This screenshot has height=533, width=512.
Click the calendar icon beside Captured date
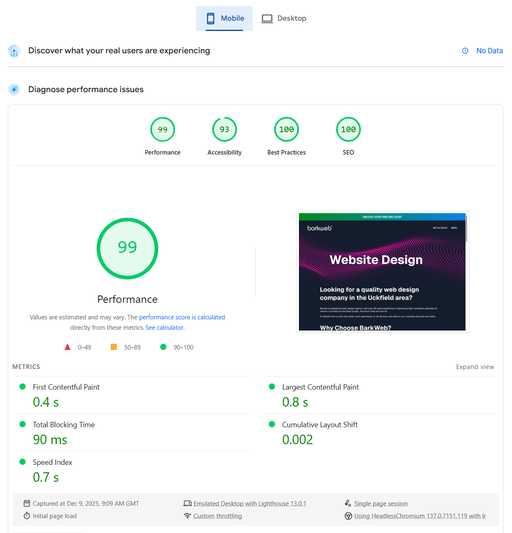click(x=27, y=503)
